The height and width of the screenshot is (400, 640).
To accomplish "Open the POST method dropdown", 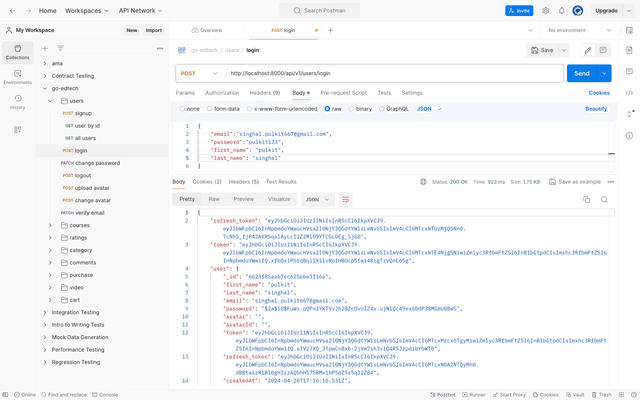I will click(199, 73).
